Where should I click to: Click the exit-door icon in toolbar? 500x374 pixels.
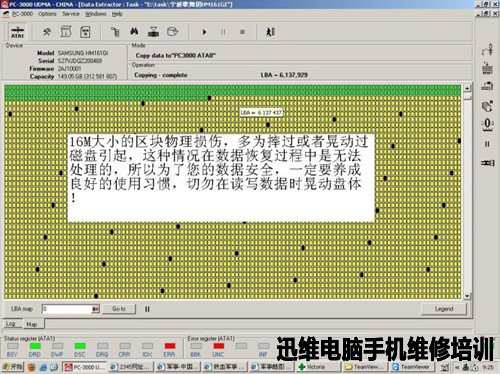click(270, 32)
